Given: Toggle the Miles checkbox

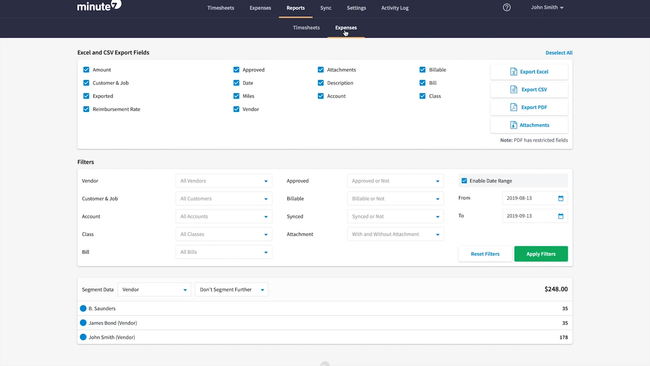Looking at the screenshot, I should (x=236, y=96).
